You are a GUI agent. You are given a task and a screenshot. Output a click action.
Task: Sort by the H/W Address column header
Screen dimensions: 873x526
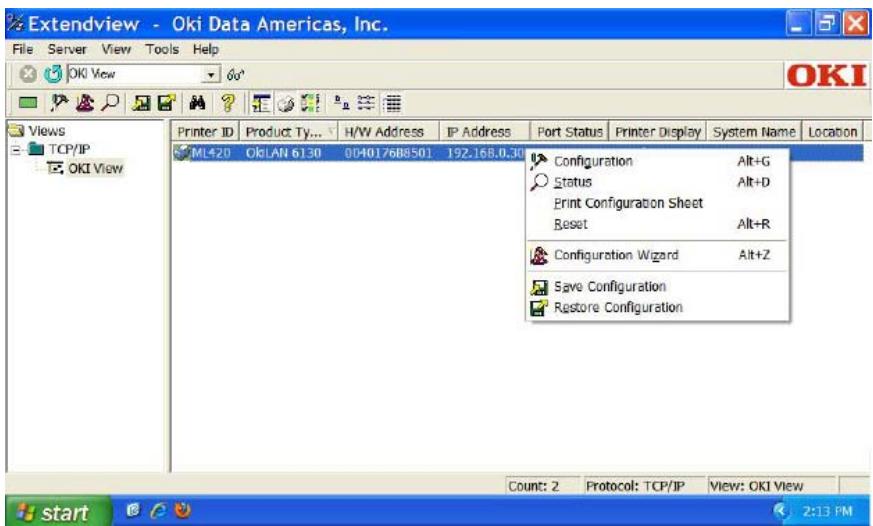coord(384,132)
